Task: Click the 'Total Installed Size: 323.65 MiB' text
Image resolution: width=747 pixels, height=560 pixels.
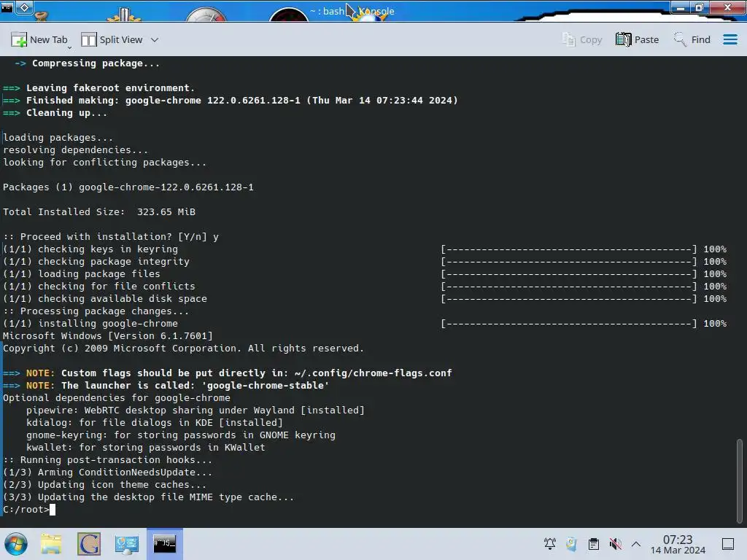Action: coord(99,212)
